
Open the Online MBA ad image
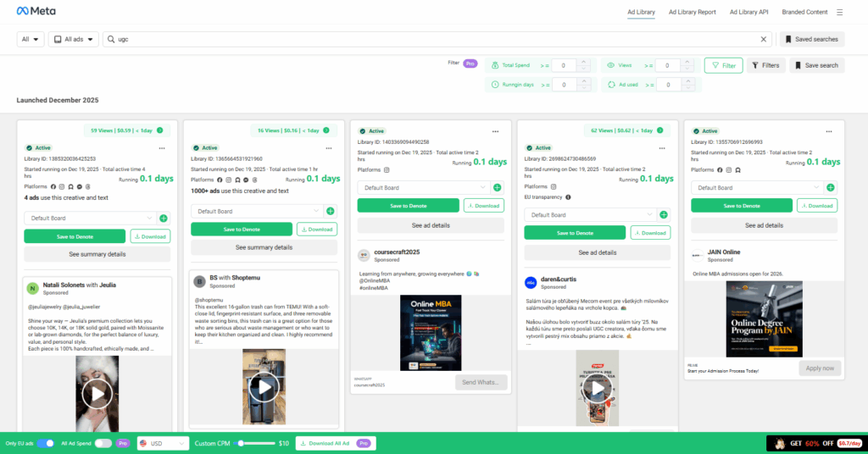click(431, 333)
